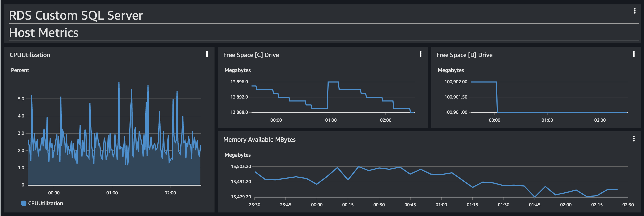
Task: Click Megabytes unit label on D Drive chart
Action: click(x=451, y=70)
